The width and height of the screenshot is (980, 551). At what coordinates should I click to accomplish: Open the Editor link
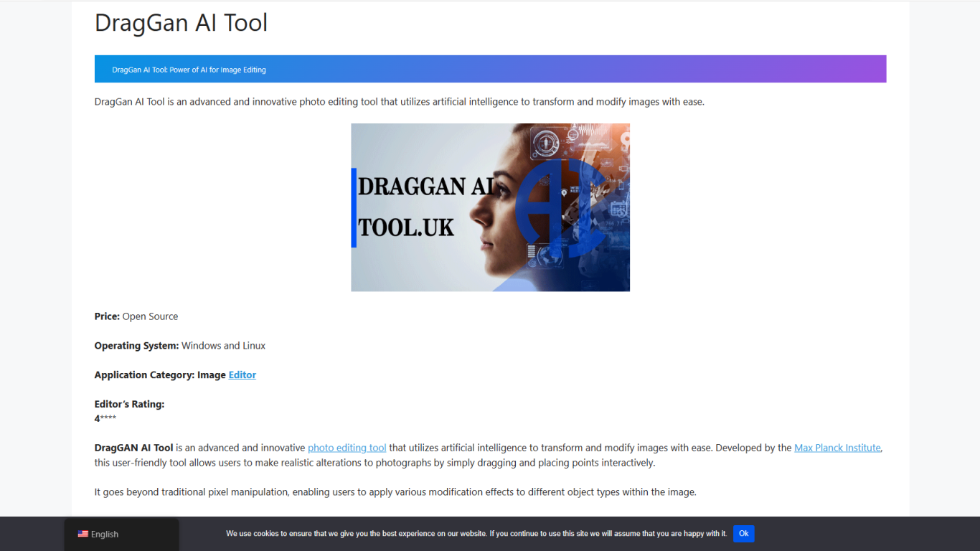coord(242,375)
